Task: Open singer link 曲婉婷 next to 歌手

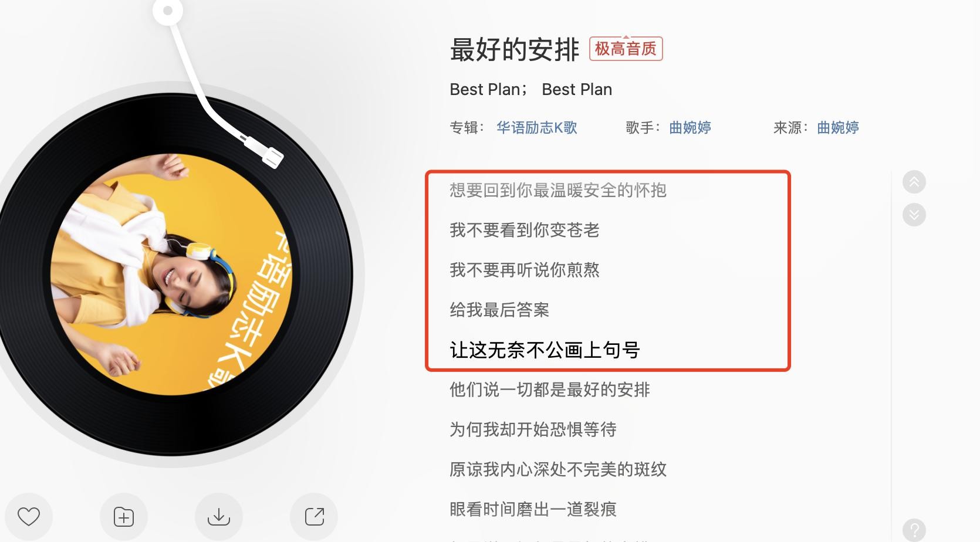Action: point(690,127)
